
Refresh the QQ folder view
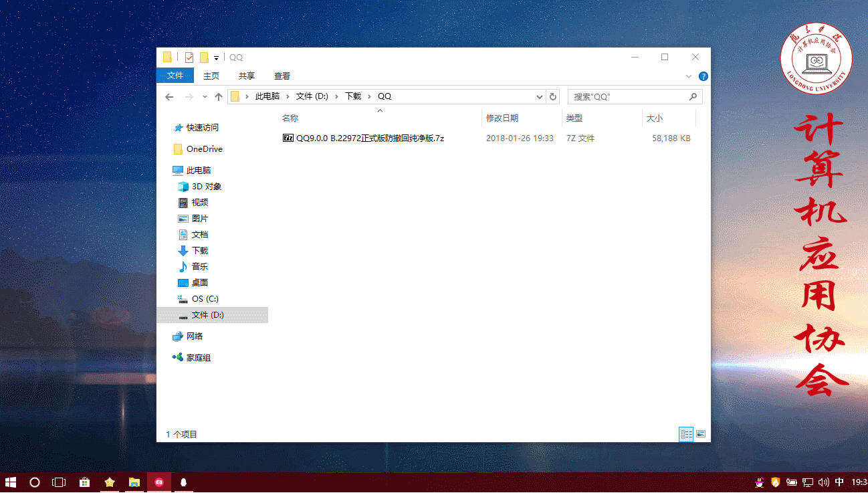click(553, 97)
